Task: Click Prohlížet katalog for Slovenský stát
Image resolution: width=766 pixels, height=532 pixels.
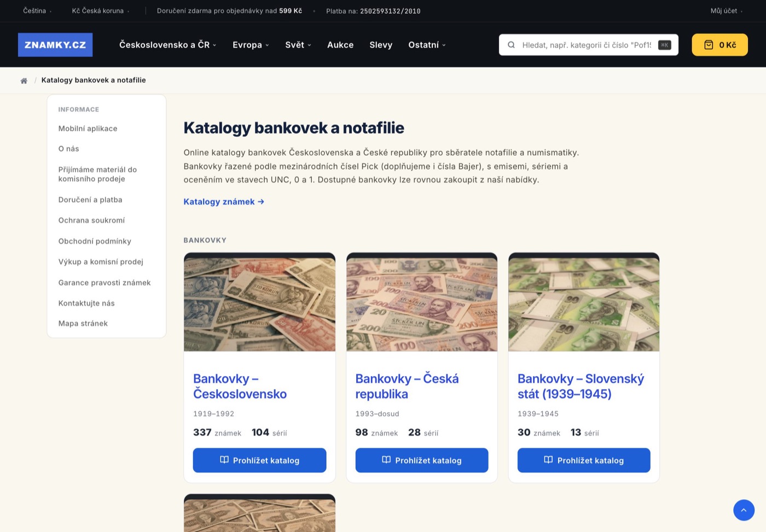Action: (x=584, y=460)
